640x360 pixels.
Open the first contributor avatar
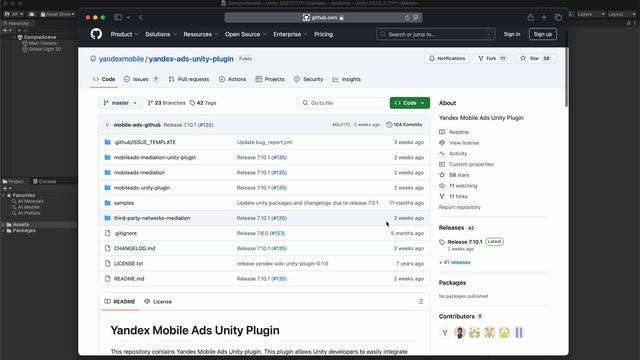coord(445,333)
